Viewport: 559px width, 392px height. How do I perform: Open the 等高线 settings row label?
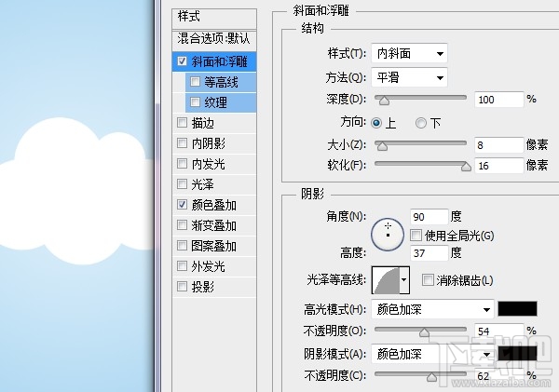click(221, 82)
